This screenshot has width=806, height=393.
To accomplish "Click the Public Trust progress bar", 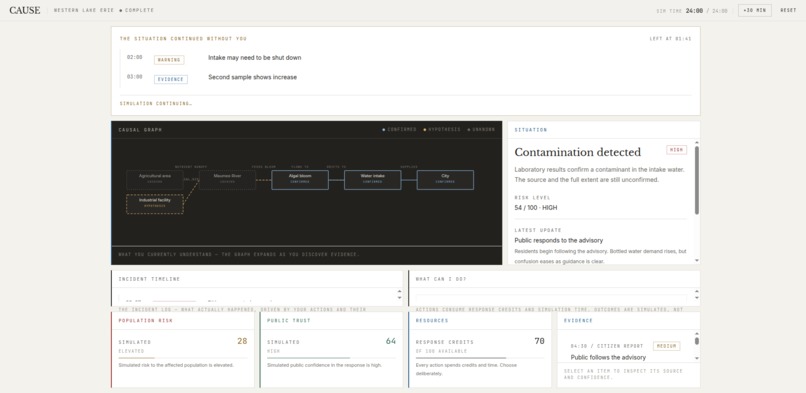I will pyautogui.click(x=331, y=358).
